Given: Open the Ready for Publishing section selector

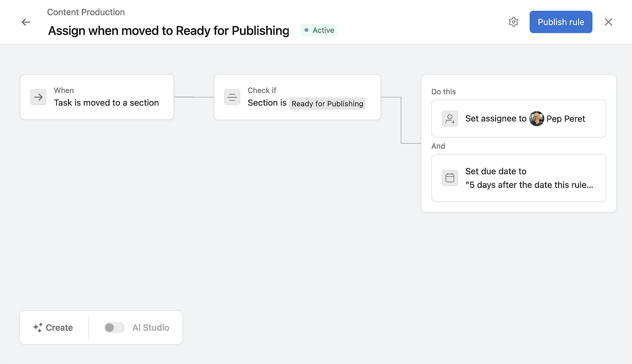Looking at the screenshot, I should point(327,103).
